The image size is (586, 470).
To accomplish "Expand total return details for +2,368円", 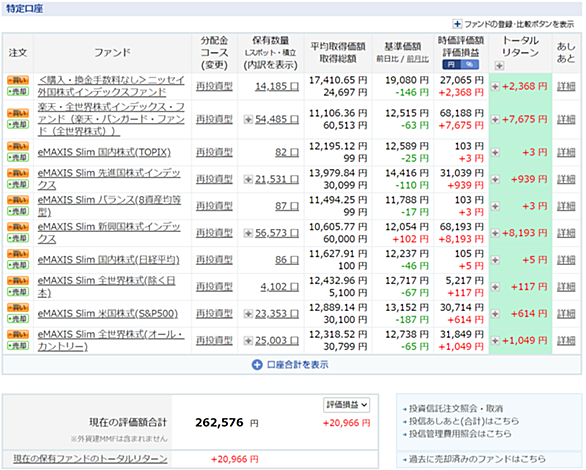I will [x=495, y=87].
